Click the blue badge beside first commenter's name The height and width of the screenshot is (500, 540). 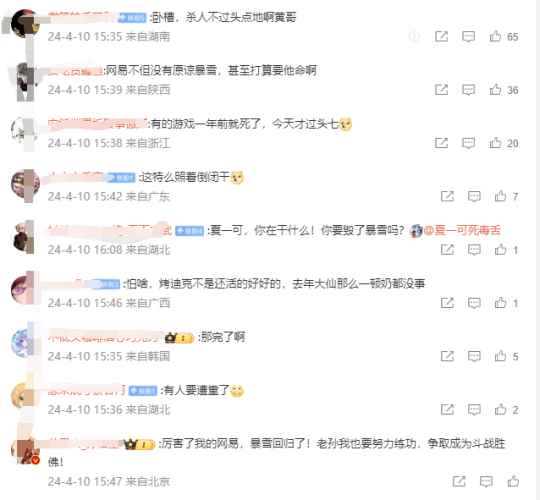click(132, 17)
